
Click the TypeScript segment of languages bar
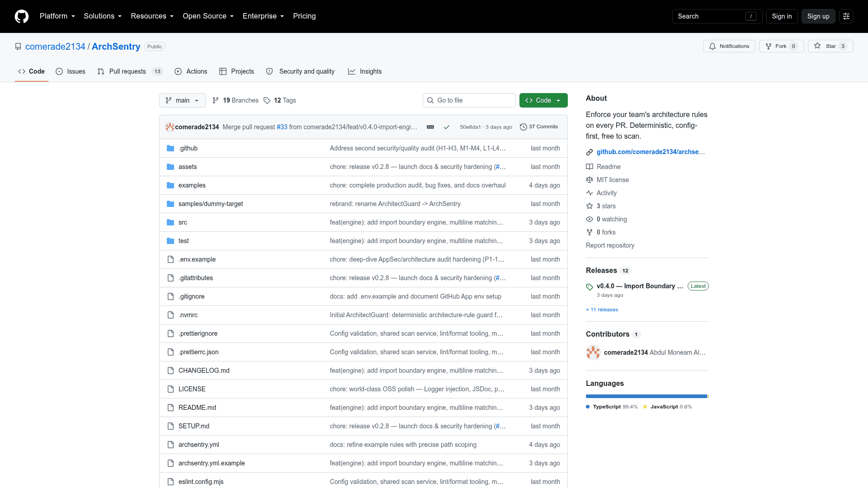pos(646,396)
